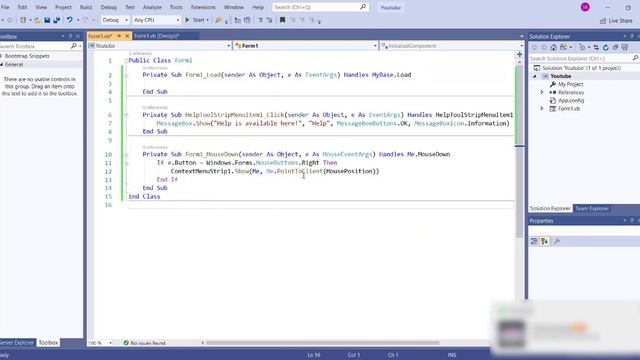Click the split editor plus icon
640x360 pixels.
coord(520,54)
